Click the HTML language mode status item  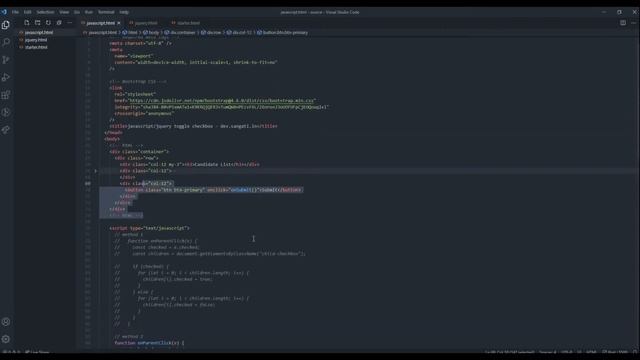point(591,352)
